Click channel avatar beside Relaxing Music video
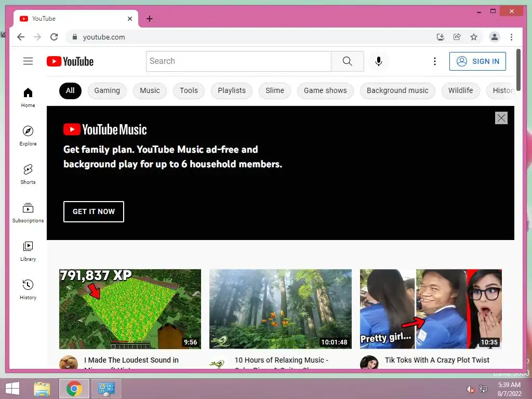The width and height of the screenshot is (532, 399). point(218,362)
